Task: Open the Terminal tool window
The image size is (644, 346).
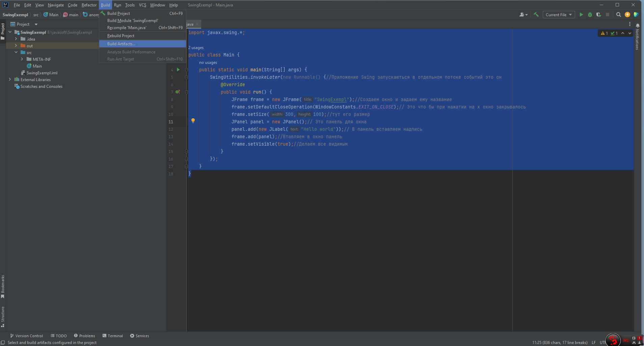Action: (113, 336)
